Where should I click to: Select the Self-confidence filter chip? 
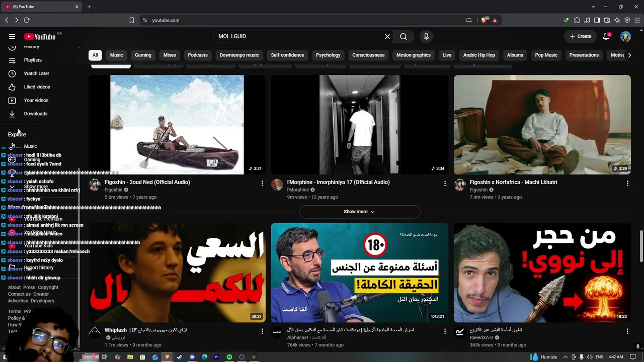(287, 55)
